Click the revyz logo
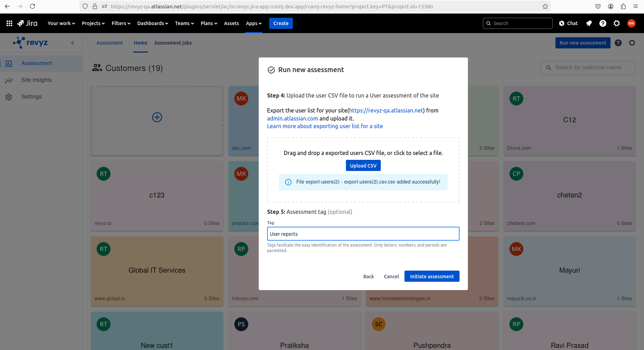The image size is (644, 350). tap(30, 42)
